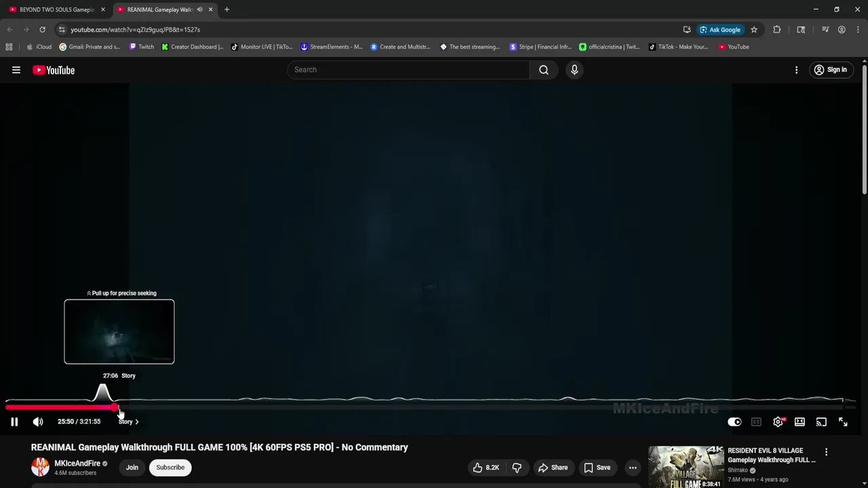Image resolution: width=868 pixels, height=488 pixels.
Task: Open Chrome three-dot menu
Action: pyautogui.click(x=858, y=30)
